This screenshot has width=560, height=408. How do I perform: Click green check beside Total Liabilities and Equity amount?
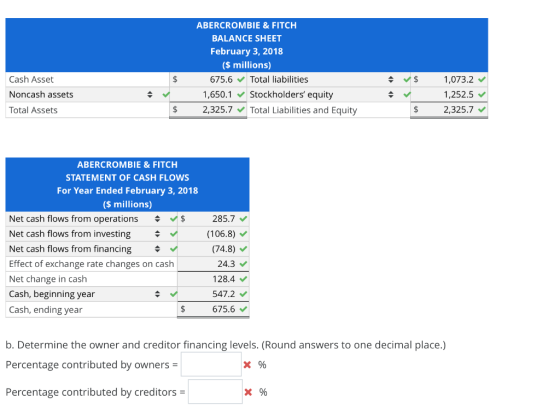[x=482, y=110]
